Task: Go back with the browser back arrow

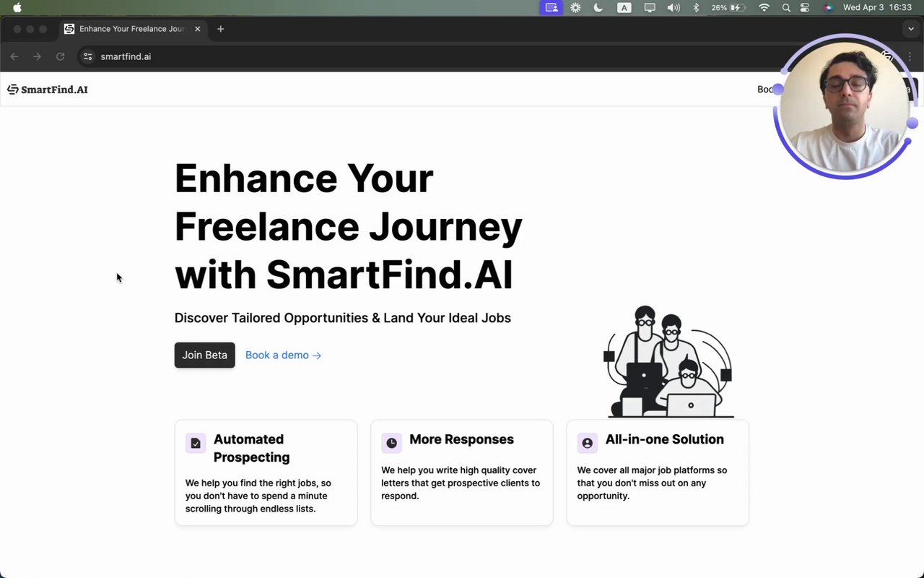Action: [x=14, y=56]
